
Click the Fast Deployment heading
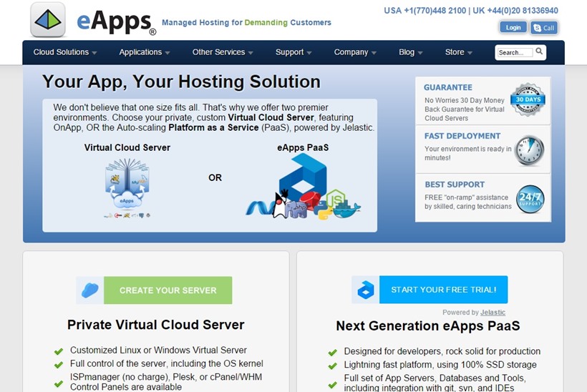tap(462, 136)
